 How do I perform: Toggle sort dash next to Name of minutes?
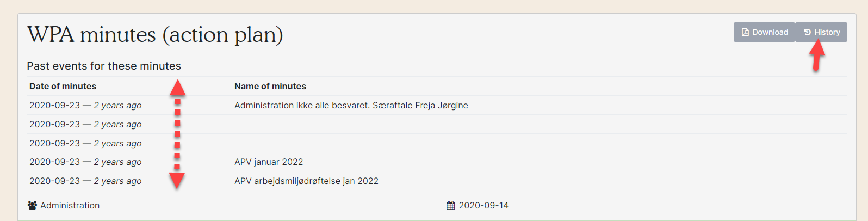tap(314, 87)
